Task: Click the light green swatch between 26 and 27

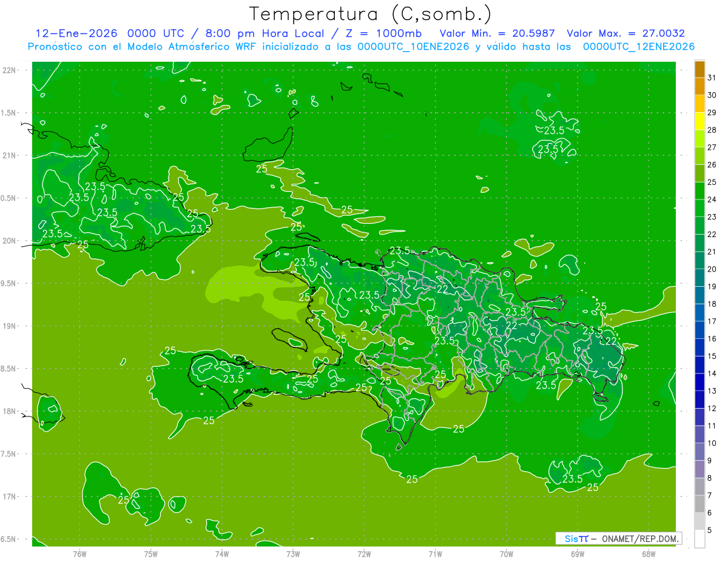Action: 699,156
